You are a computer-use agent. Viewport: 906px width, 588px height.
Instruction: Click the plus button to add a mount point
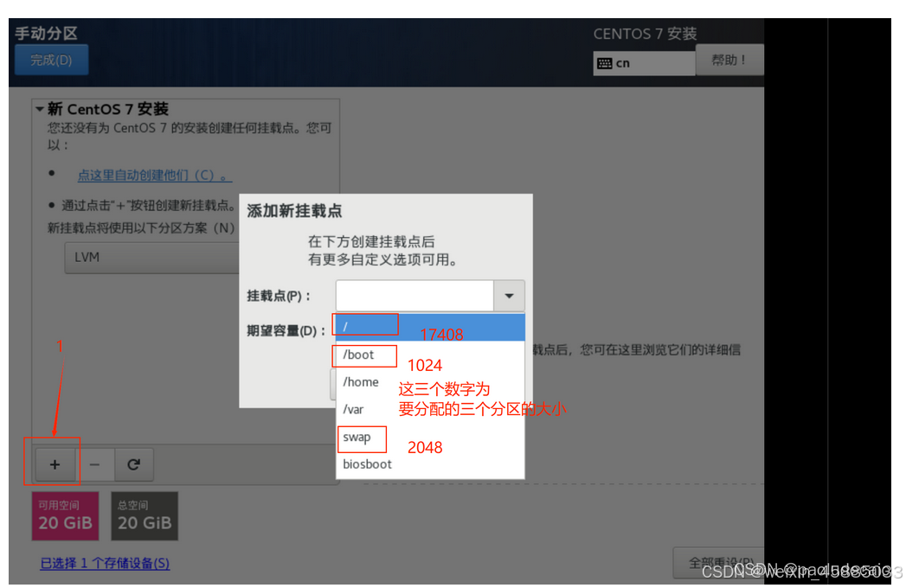pyautogui.click(x=55, y=464)
